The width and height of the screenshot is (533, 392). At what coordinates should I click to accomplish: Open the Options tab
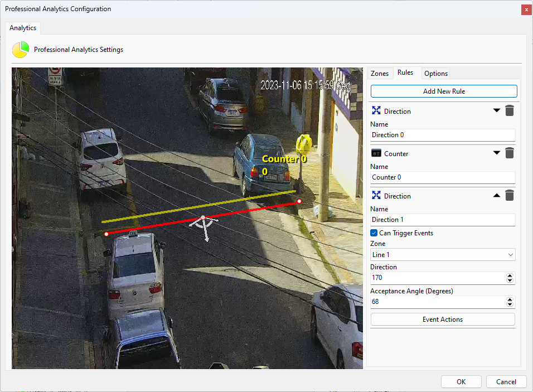[x=436, y=74]
